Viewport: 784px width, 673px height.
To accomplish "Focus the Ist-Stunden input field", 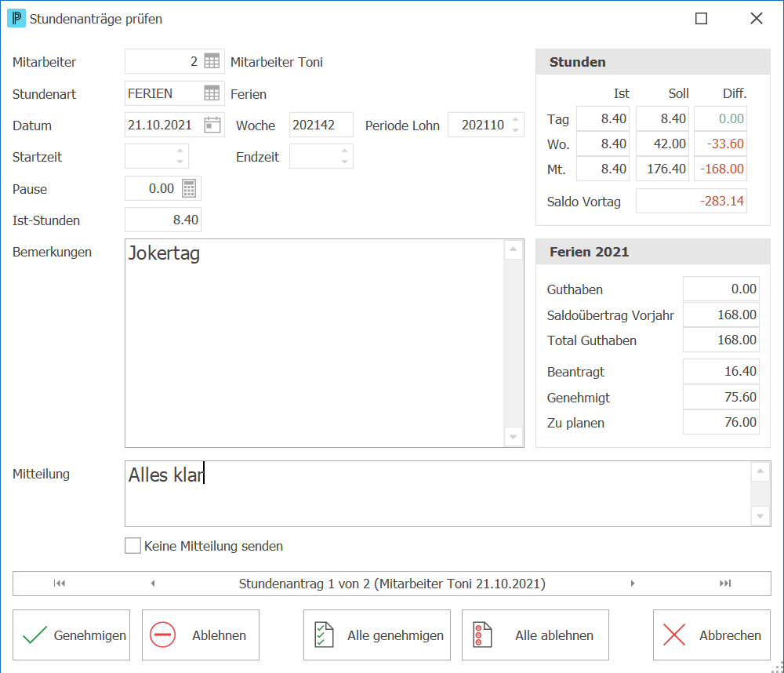I will [163, 220].
